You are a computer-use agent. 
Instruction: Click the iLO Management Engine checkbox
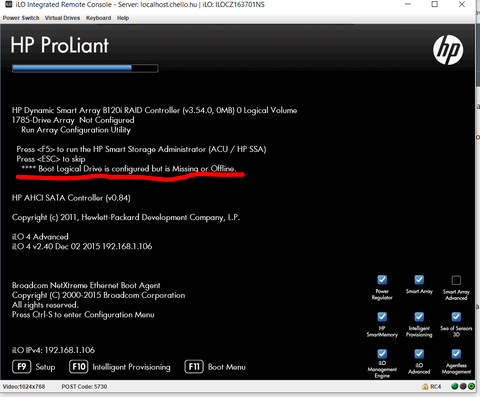[382, 354]
